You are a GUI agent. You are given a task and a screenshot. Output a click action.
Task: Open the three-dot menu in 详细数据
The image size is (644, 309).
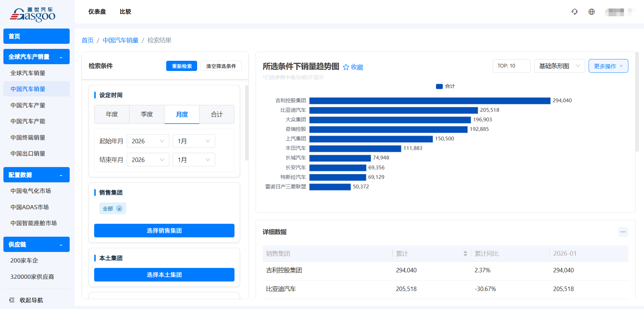click(623, 232)
